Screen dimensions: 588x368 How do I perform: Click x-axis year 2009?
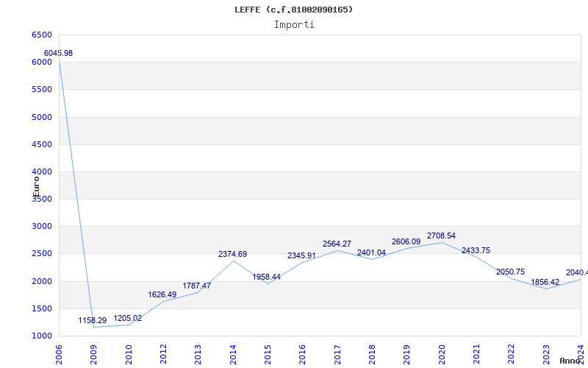coord(93,355)
